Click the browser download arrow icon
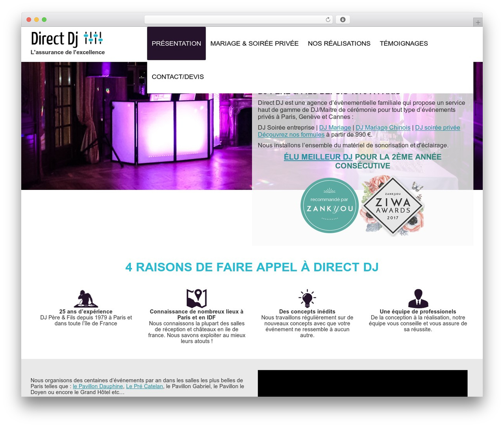Viewport: 504px width, 427px height. pyautogui.click(x=343, y=20)
